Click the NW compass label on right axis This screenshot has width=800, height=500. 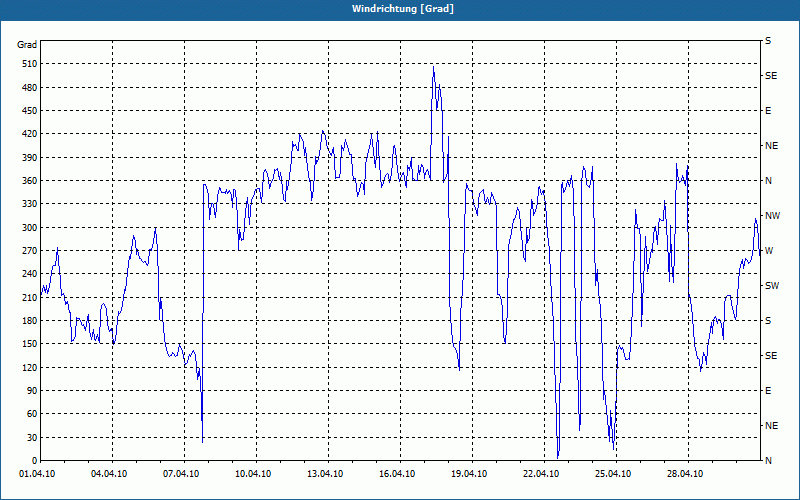coord(772,216)
